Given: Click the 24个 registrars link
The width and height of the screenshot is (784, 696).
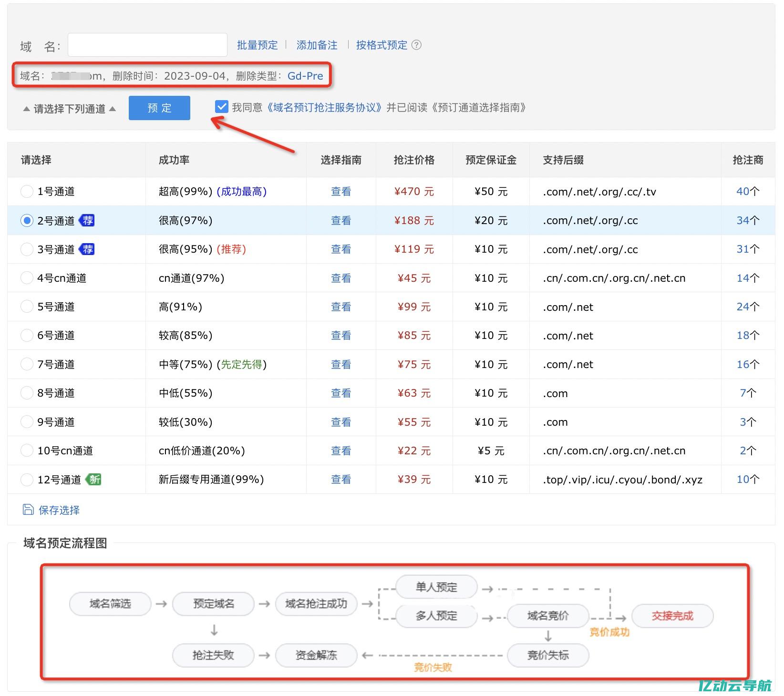Looking at the screenshot, I should (748, 307).
